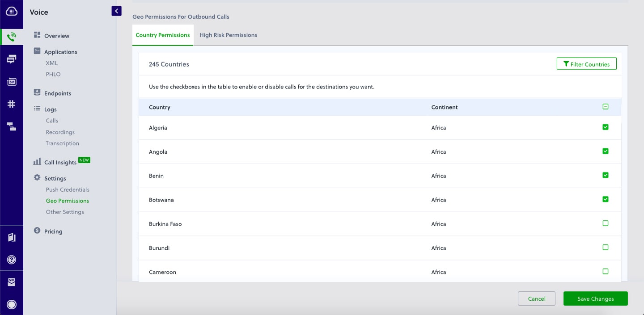The width and height of the screenshot is (644, 315).
Task: Click the Cancel button
Action: (536, 298)
